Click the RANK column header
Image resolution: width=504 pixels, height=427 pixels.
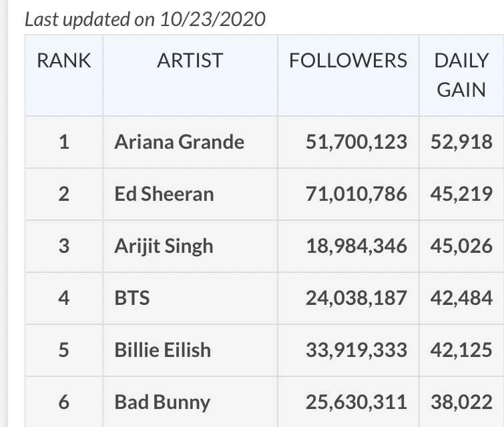pos(64,61)
